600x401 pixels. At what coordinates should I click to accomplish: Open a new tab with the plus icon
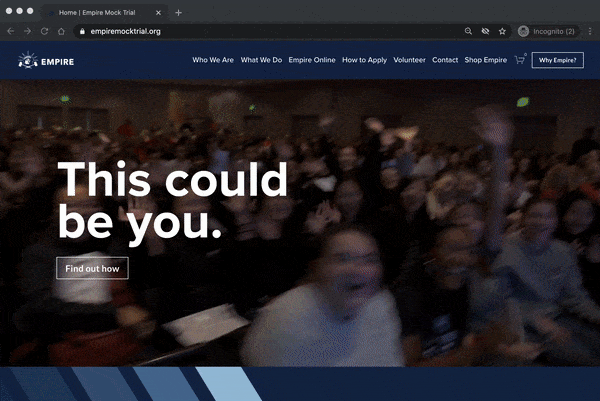coord(178,13)
